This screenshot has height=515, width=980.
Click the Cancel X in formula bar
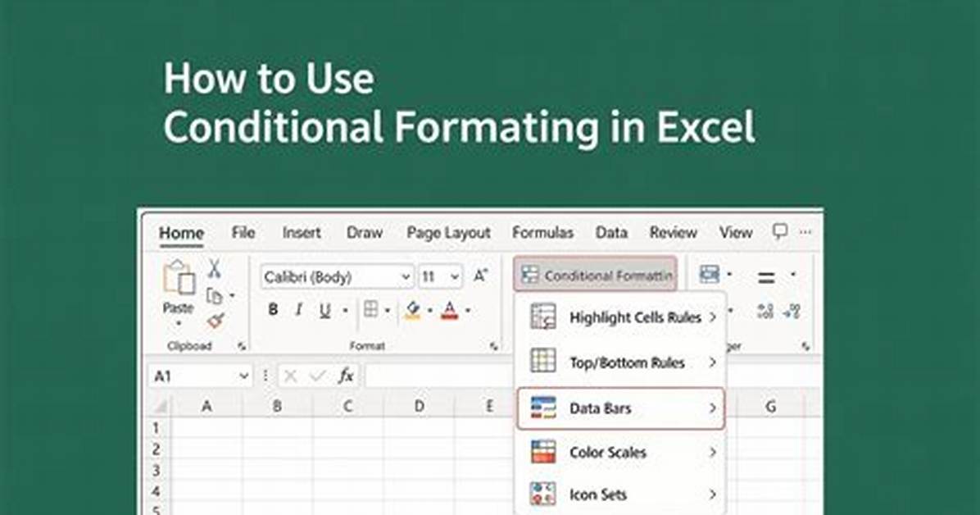(x=290, y=376)
